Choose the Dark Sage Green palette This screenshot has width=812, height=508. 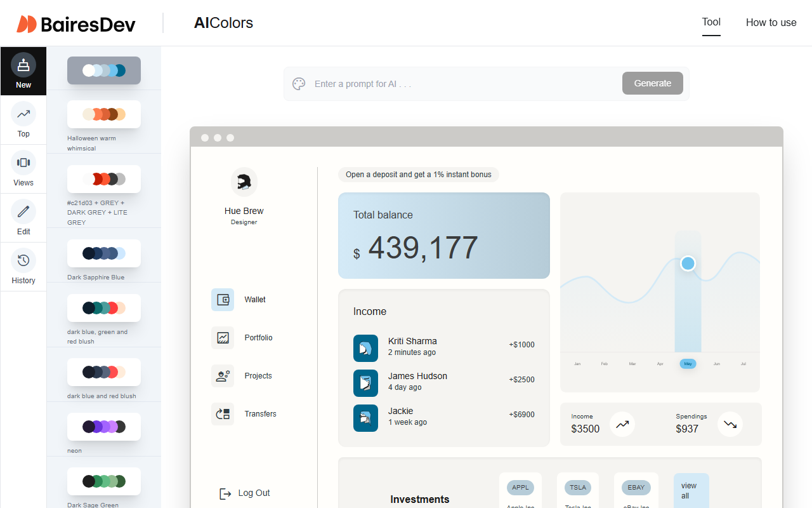pos(104,481)
